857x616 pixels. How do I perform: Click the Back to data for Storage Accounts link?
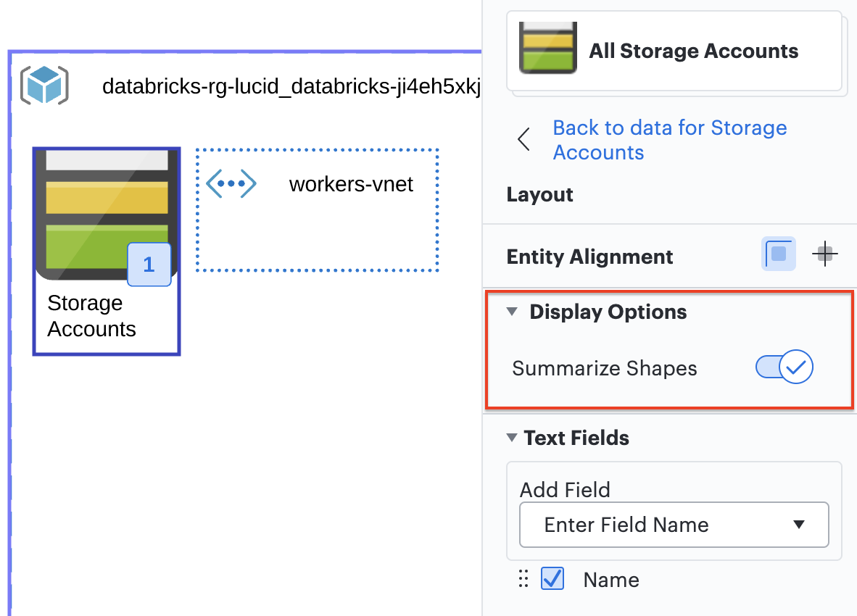click(669, 140)
